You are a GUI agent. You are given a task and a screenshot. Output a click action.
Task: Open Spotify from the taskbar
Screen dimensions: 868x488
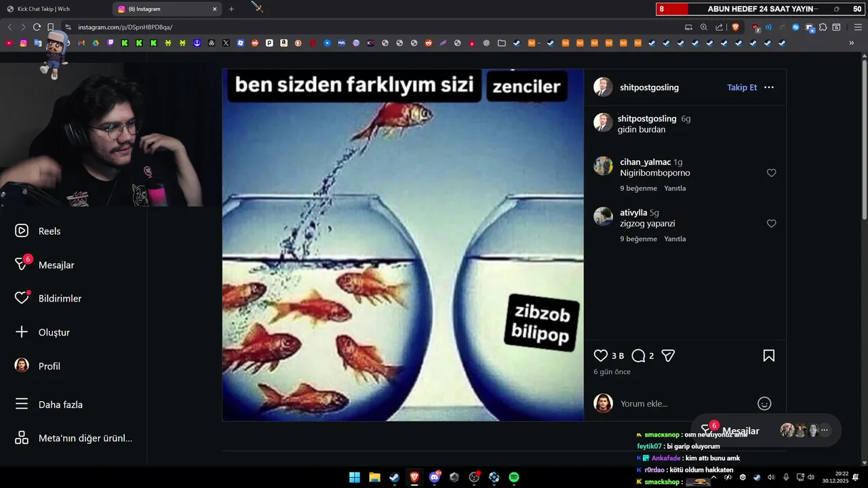coord(514,477)
